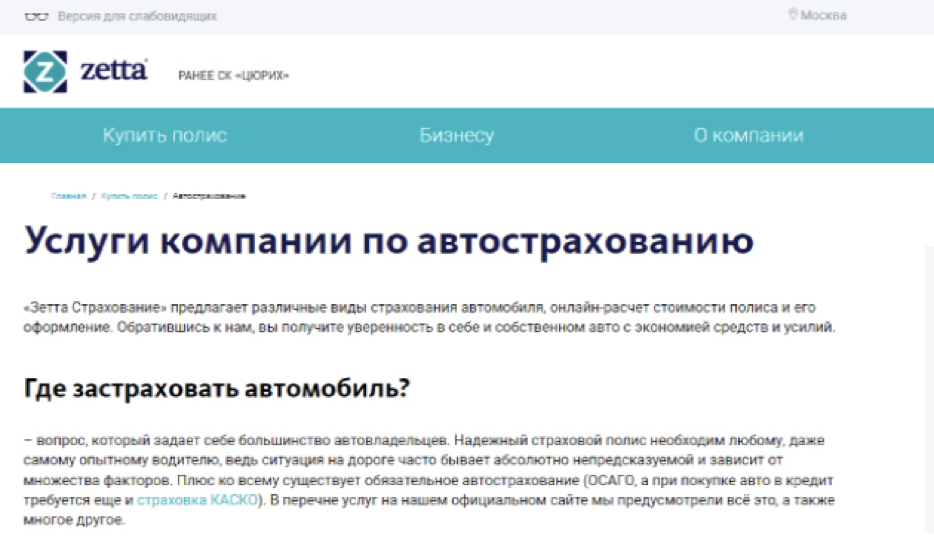The width and height of the screenshot is (934, 546).
Task: Click heading "Услуги компании по автострахованию"
Action: (388, 245)
